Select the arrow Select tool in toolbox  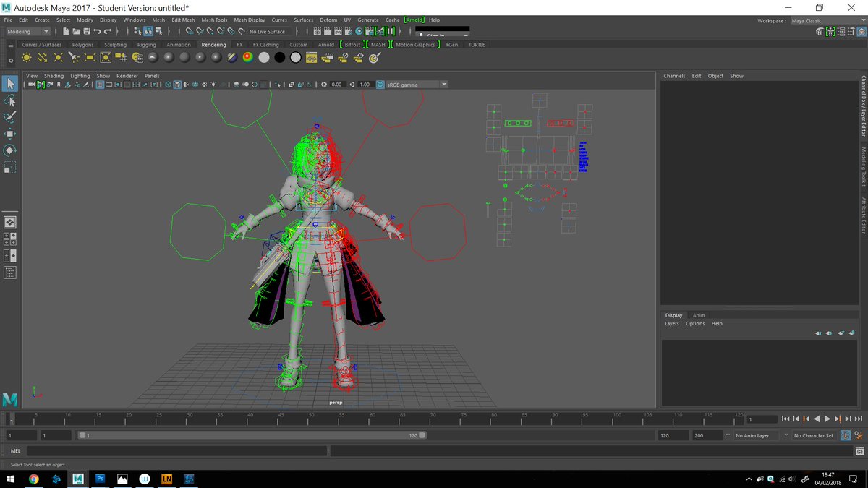tap(10, 84)
